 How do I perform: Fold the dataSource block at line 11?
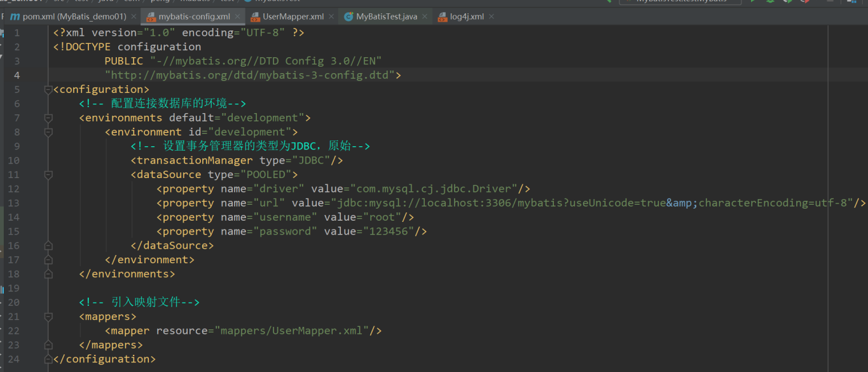coord(48,175)
